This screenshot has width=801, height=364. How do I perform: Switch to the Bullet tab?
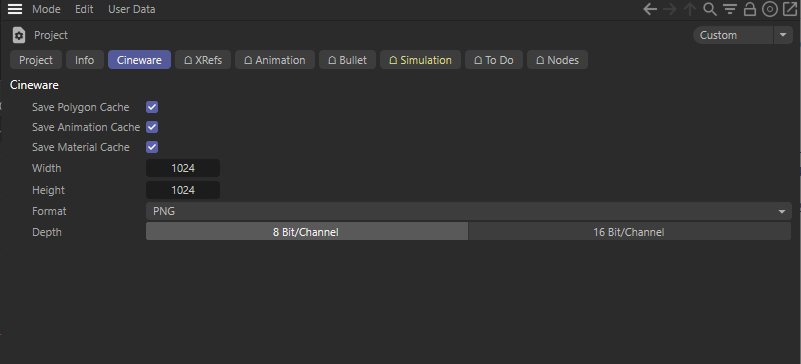(347, 60)
